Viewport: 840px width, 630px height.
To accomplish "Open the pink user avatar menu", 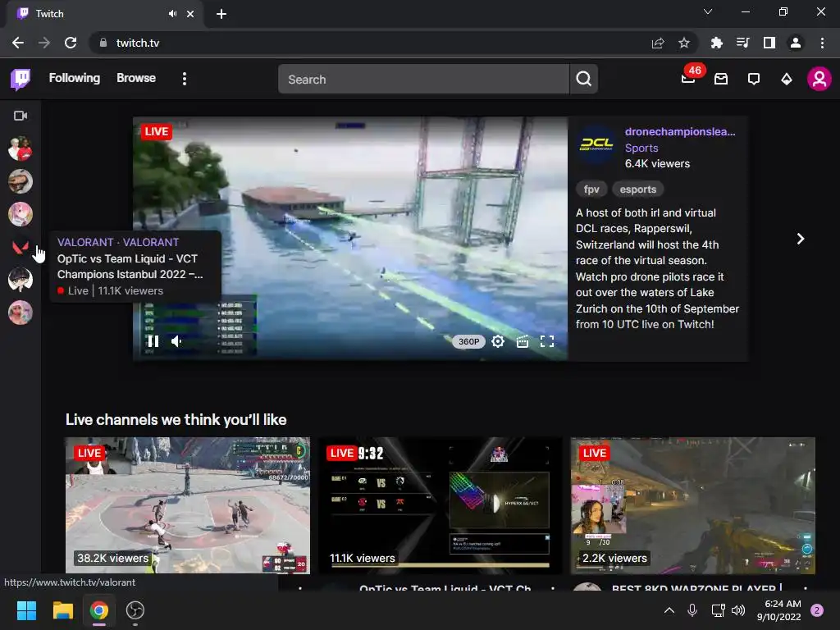I will [x=819, y=79].
